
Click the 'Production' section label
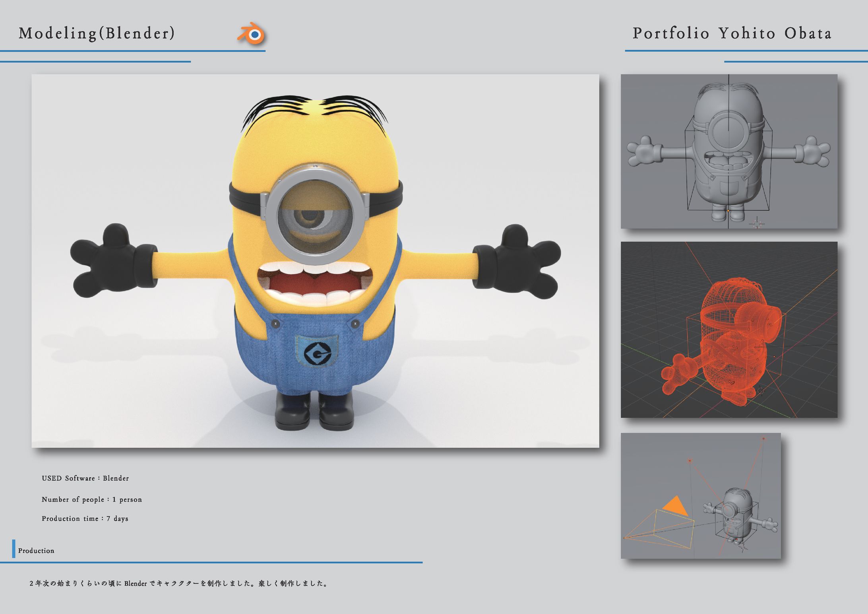pyautogui.click(x=36, y=551)
